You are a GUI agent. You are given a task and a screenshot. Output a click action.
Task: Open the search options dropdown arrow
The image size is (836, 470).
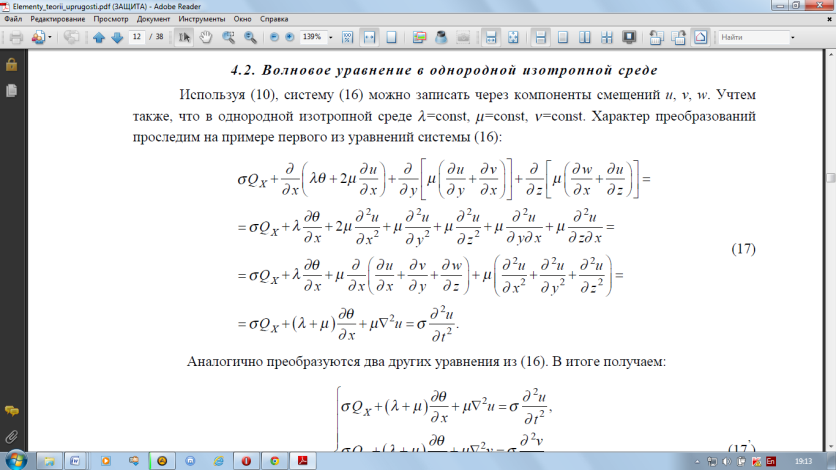[793, 37]
